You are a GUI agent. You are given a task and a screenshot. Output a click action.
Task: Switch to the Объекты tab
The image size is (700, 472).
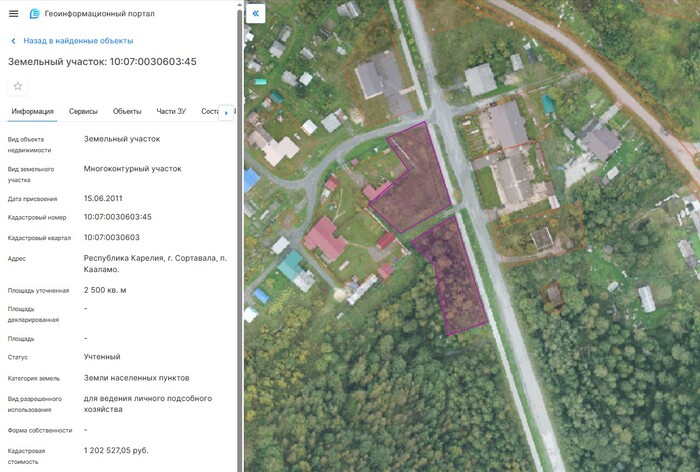pyautogui.click(x=127, y=112)
